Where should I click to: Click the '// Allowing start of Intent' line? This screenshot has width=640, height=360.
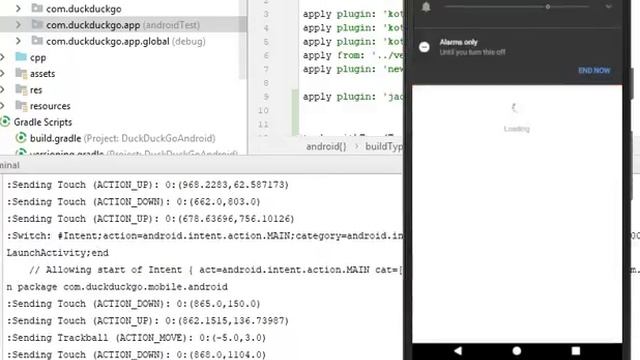pyautogui.click(x=216, y=269)
